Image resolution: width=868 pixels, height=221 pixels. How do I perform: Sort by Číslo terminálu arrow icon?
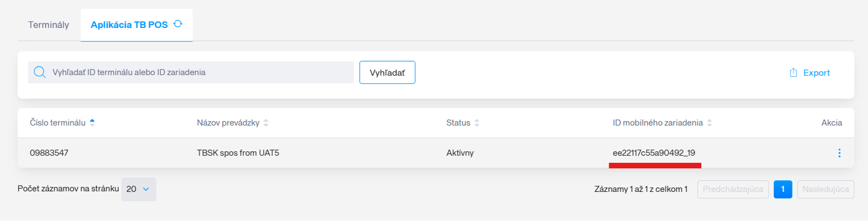(x=92, y=123)
